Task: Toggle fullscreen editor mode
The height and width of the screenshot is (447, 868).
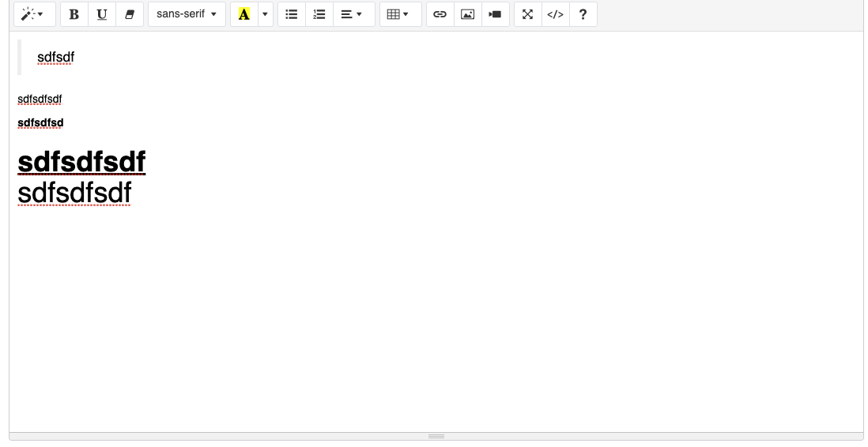Action: click(x=528, y=14)
